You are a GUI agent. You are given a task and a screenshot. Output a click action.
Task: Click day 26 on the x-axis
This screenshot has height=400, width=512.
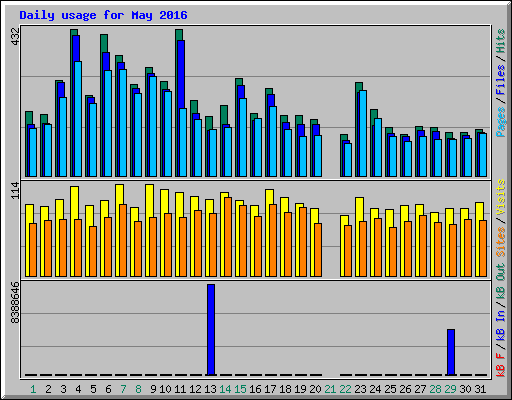click(x=405, y=389)
